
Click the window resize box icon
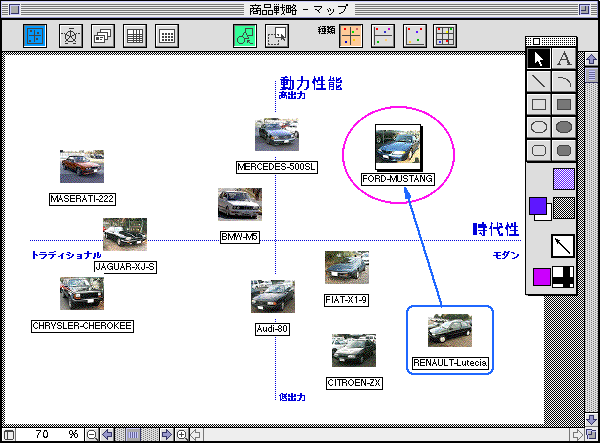pos(592,435)
